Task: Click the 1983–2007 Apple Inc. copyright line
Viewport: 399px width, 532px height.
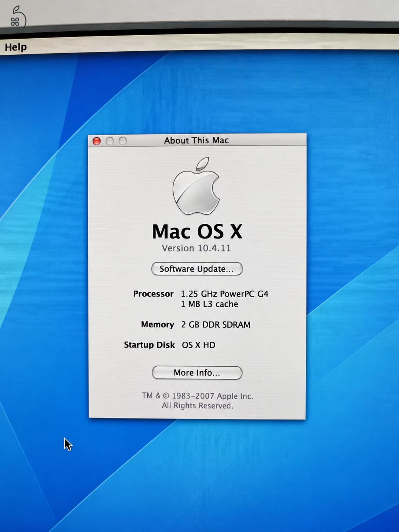Action: point(197,396)
